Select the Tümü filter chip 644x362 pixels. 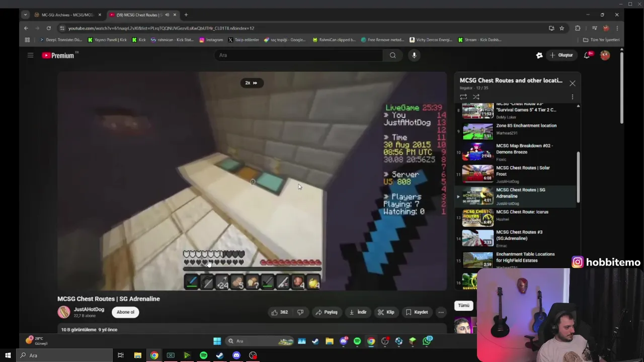coord(463,305)
